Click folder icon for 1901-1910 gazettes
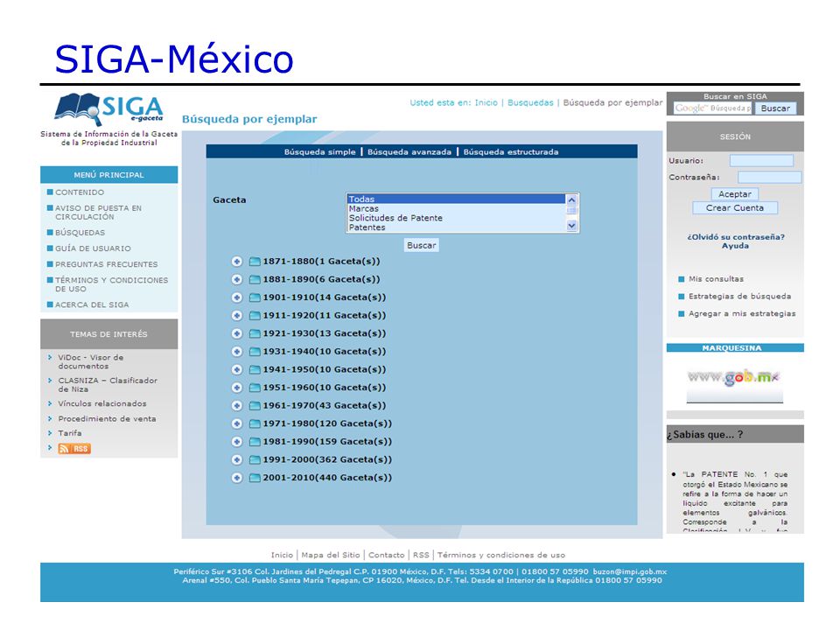Image resolution: width=840 pixels, height=630 pixels. [x=255, y=297]
